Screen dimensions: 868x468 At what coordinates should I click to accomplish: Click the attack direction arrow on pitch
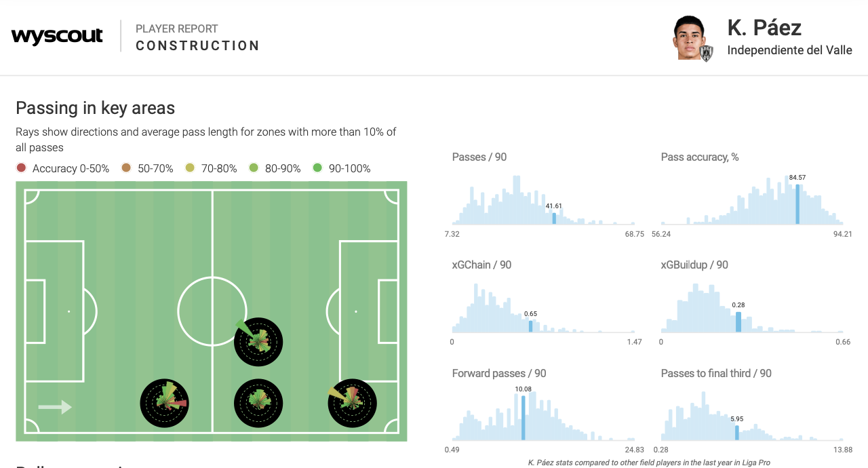(55, 407)
